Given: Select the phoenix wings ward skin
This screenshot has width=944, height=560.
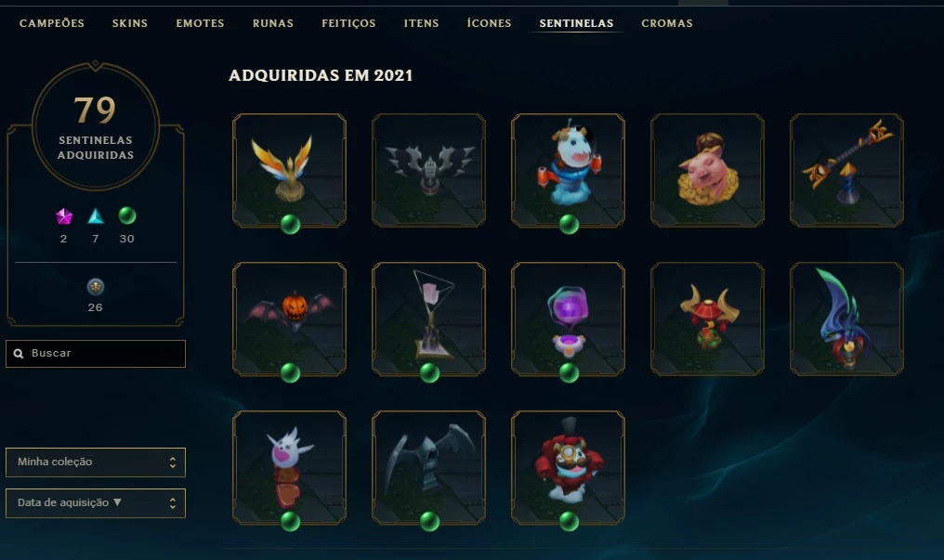Looking at the screenshot, I should [290, 170].
